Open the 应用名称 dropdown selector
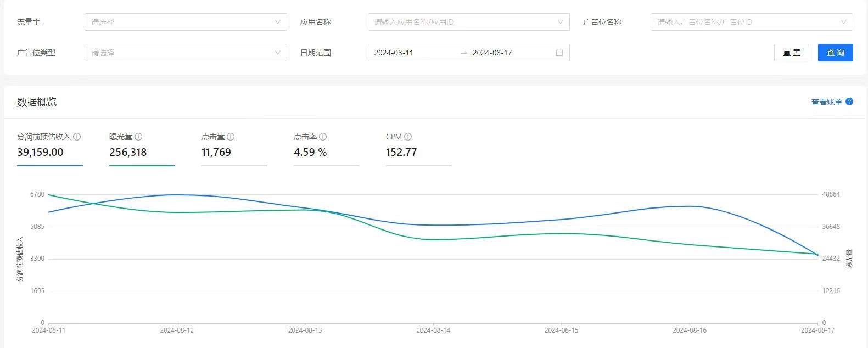 tap(468, 22)
